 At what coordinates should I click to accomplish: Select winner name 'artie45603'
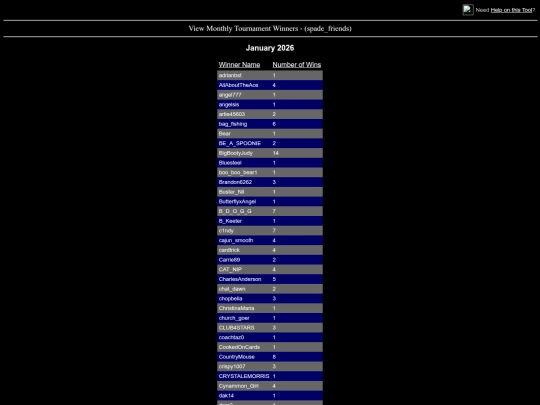tap(232, 114)
